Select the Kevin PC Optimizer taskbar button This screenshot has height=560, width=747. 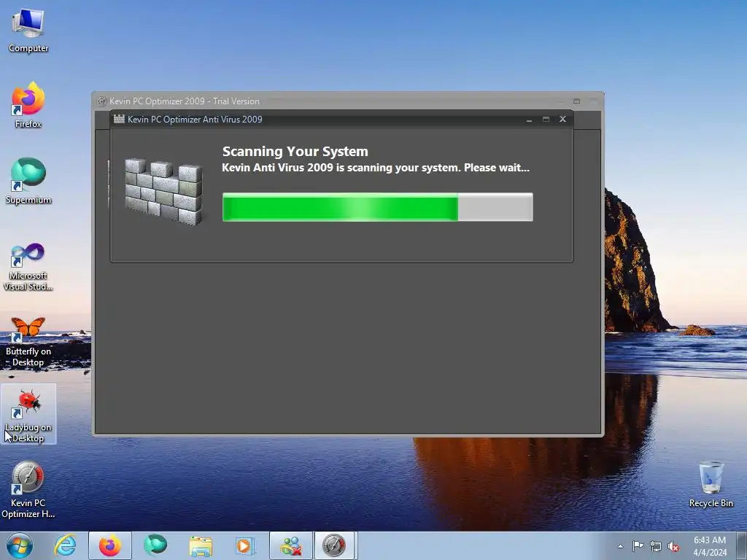tap(334, 545)
